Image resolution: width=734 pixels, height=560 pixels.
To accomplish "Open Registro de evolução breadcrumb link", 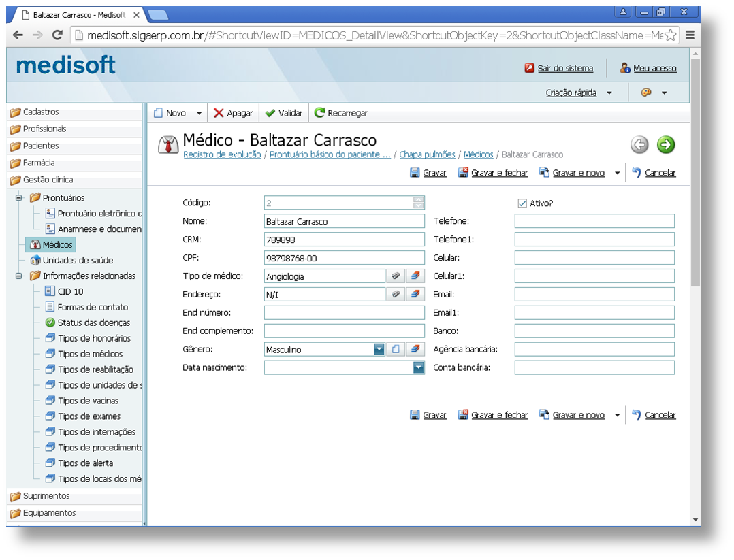I will click(x=222, y=154).
